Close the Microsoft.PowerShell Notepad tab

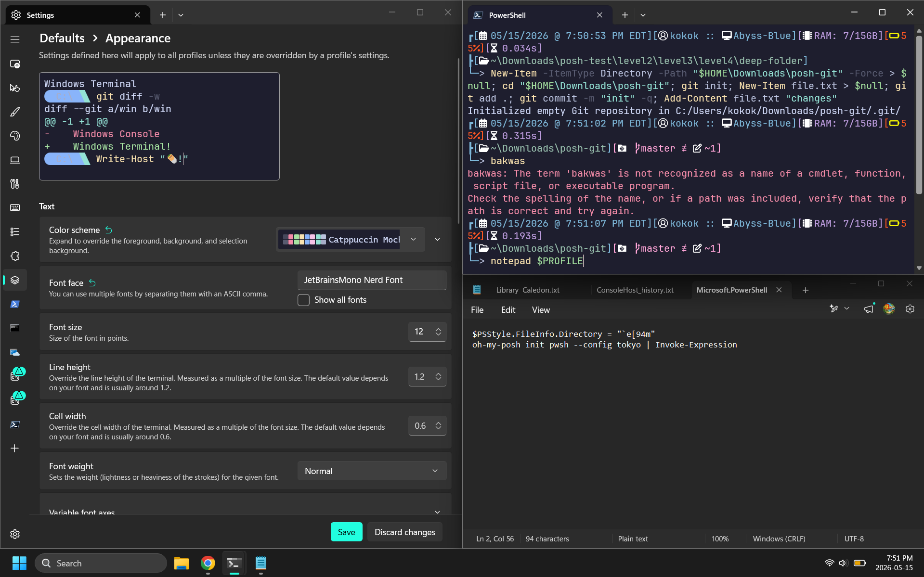coord(779,290)
